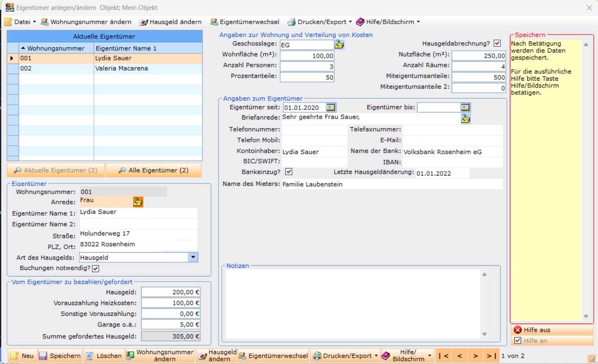The image size is (598, 364).
Task: Click bottom Wohnungsnummer ändern button
Action: coord(160,356)
